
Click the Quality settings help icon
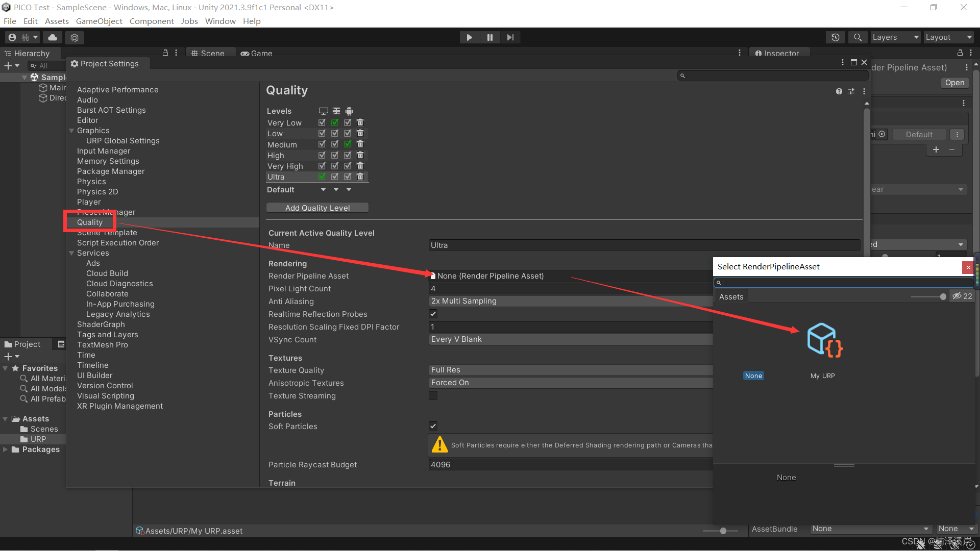[839, 91]
